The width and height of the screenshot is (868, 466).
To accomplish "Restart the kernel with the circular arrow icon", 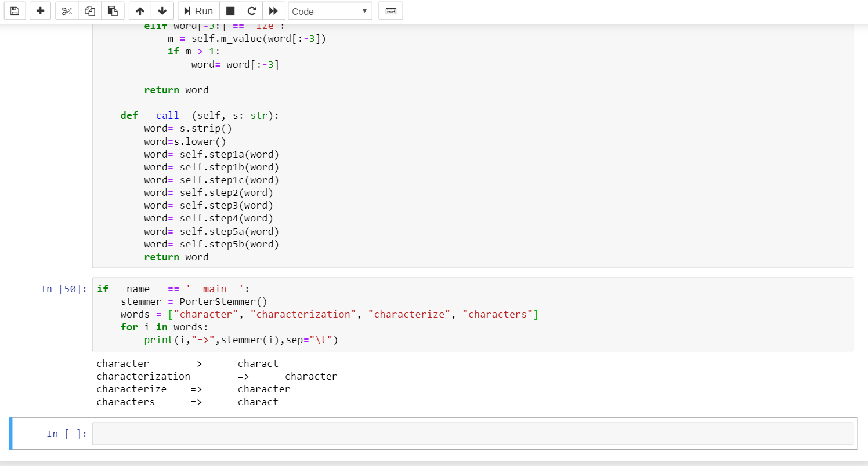I will point(252,11).
